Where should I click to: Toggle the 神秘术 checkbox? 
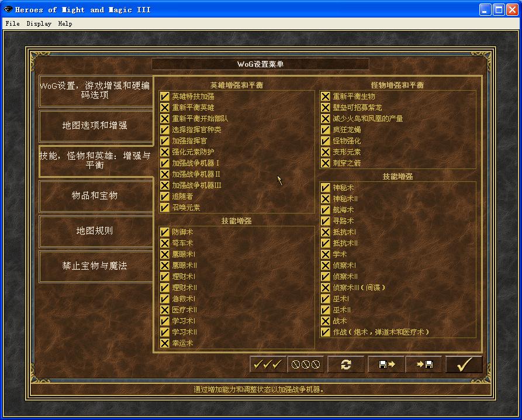tap(325, 188)
